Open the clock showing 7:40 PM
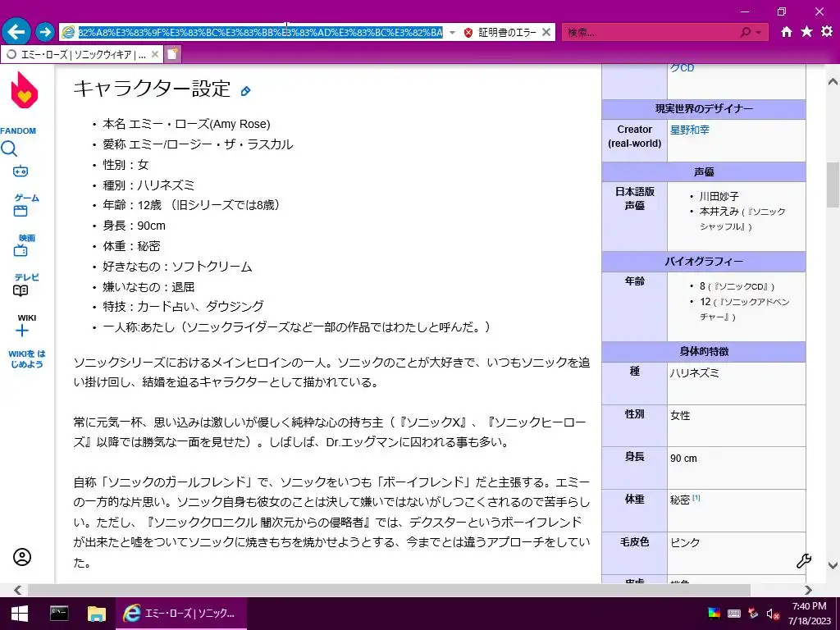840x630 pixels. click(x=809, y=614)
